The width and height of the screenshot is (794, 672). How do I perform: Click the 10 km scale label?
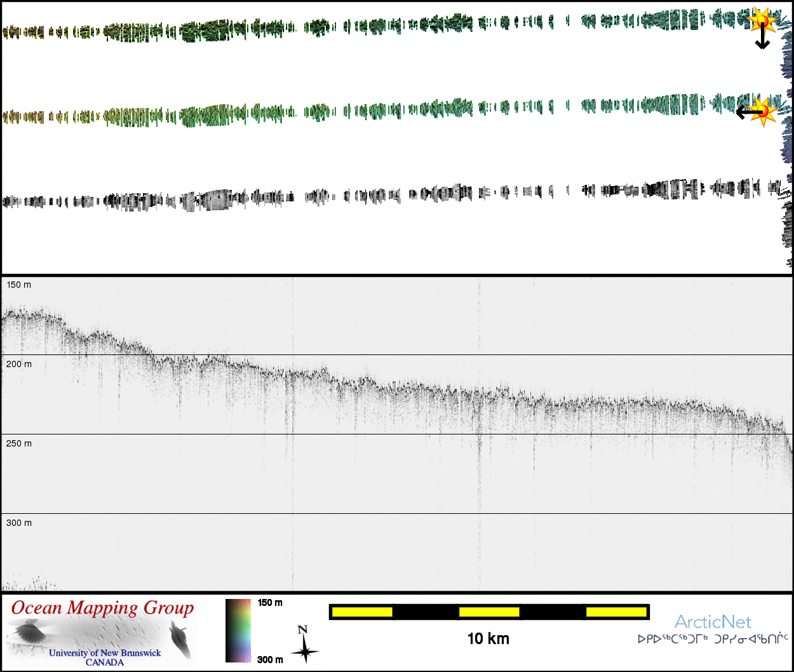(x=488, y=639)
